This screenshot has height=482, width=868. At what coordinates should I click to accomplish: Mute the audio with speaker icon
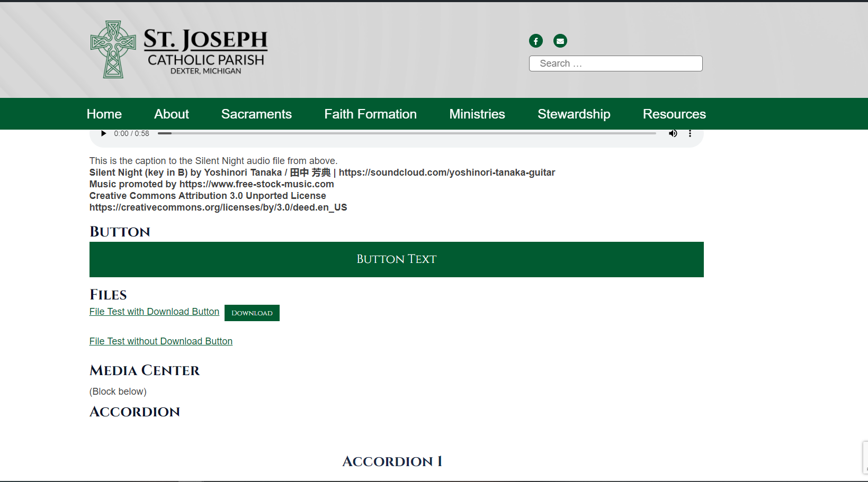point(673,133)
